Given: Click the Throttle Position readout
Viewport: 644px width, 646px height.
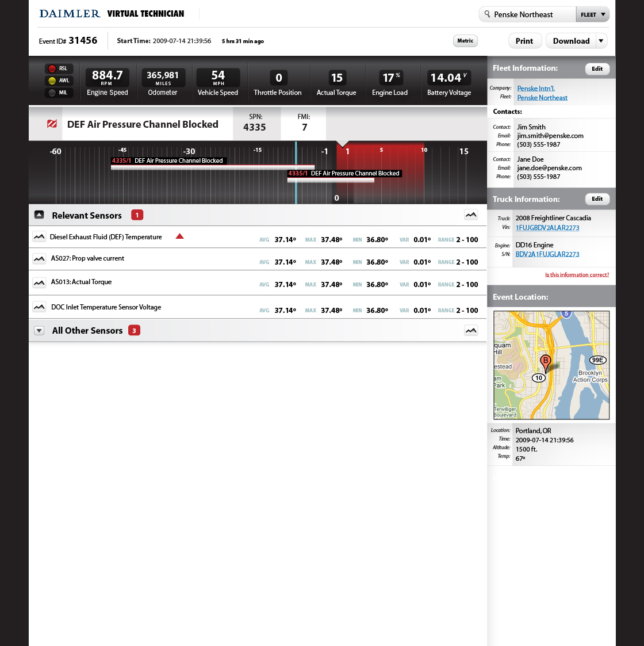Looking at the screenshot, I should coord(278,78).
